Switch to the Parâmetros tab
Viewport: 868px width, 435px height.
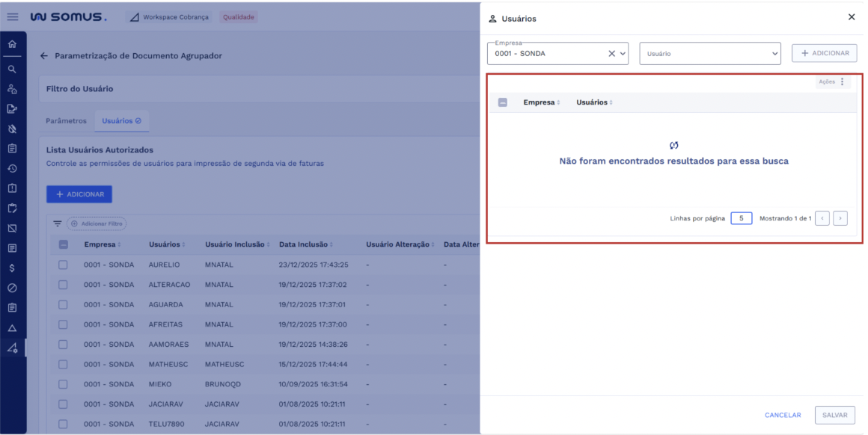tap(67, 120)
